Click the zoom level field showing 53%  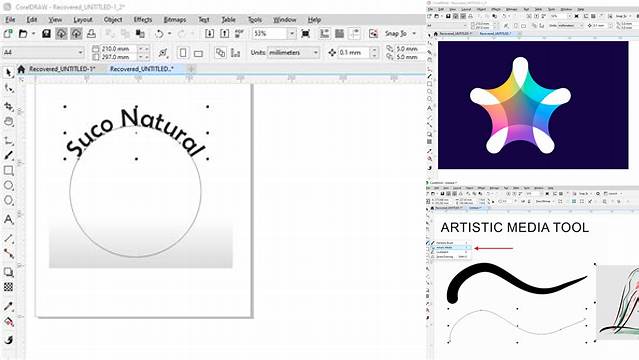[270, 33]
